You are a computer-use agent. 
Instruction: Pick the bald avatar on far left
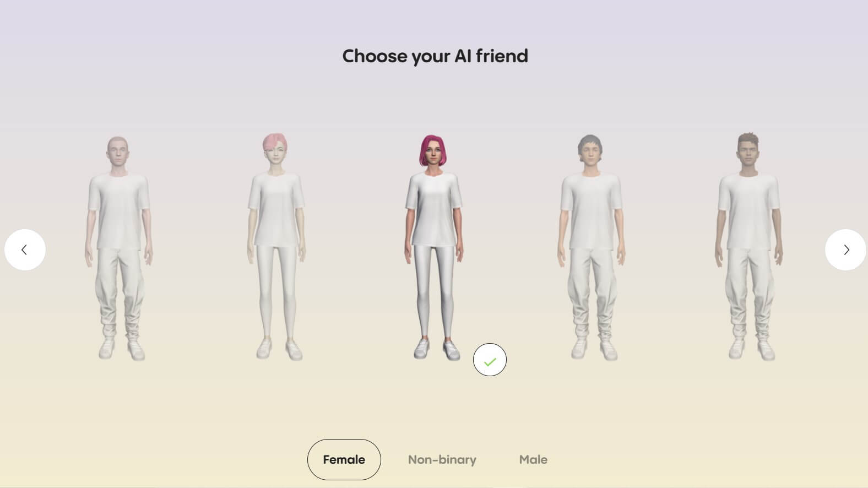[118, 248]
